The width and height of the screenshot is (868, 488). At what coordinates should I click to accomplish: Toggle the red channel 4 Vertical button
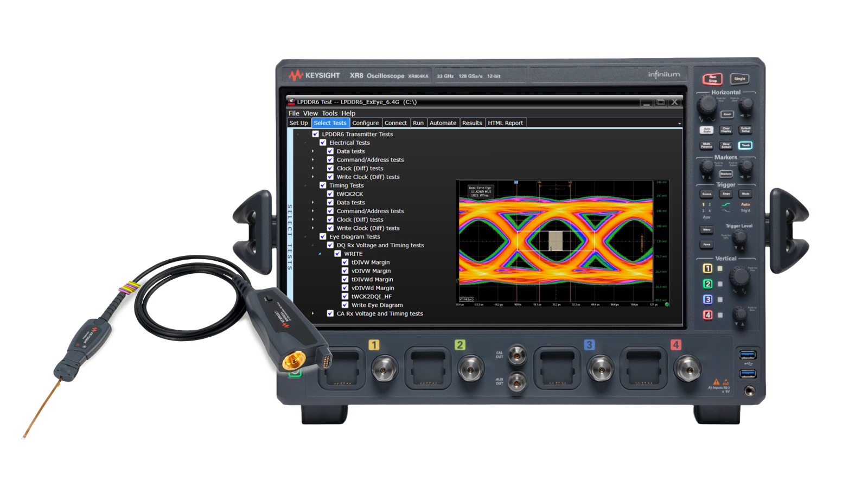(x=707, y=314)
